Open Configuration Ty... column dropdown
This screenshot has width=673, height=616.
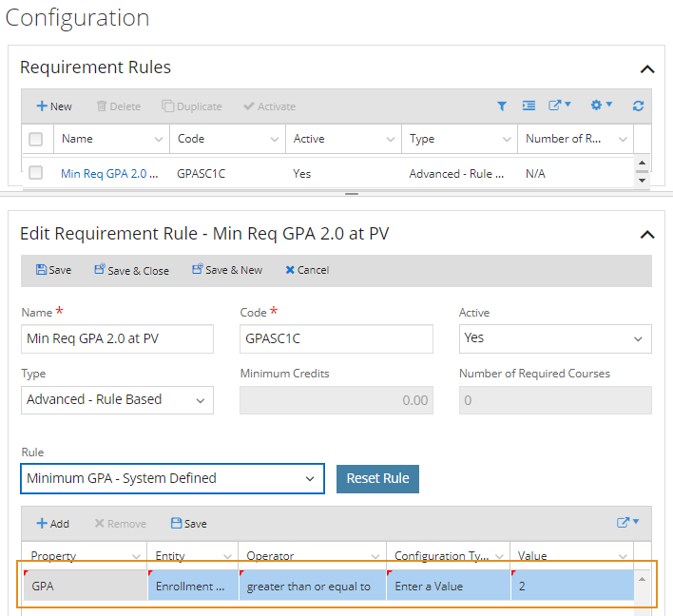(x=499, y=556)
